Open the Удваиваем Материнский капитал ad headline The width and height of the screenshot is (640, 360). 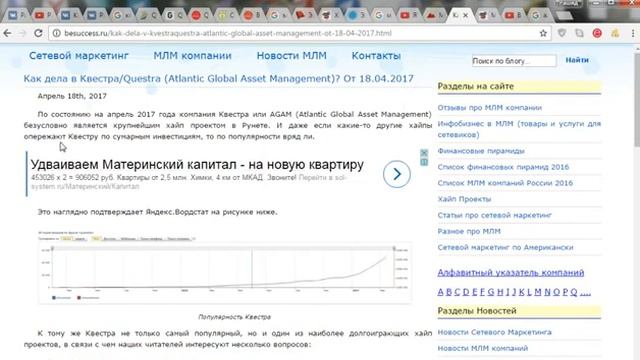[197, 164]
